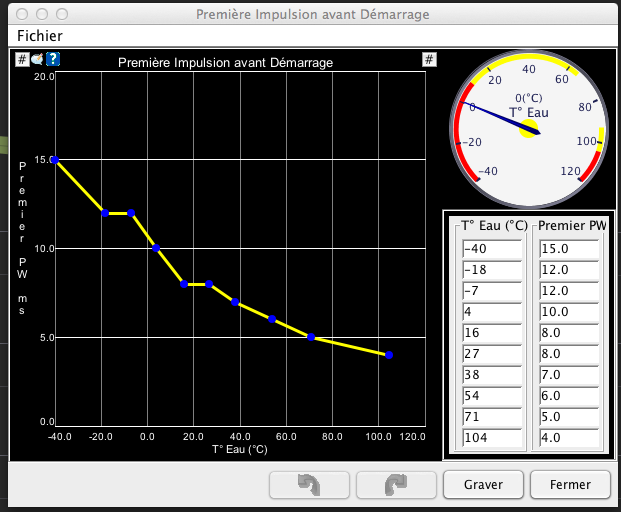Select the Premier PW field containing 4.0
This screenshot has width=621, height=512.
pyautogui.click(x=569, y=438)
